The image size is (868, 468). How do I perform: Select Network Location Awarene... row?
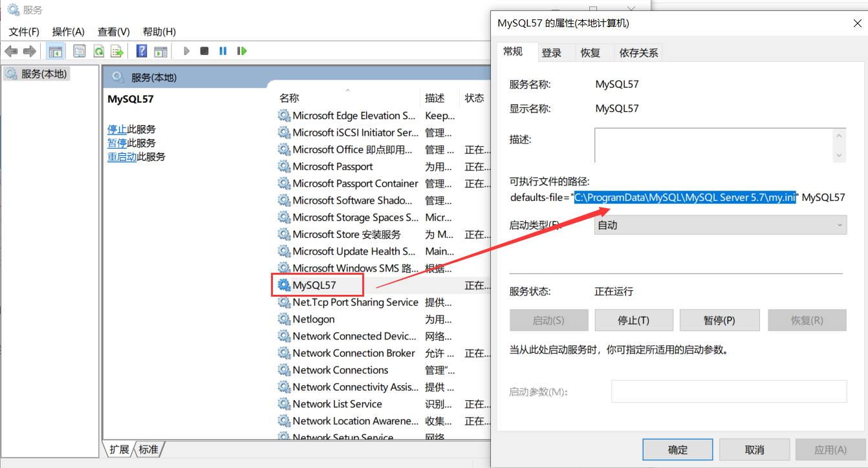[384, 421]
